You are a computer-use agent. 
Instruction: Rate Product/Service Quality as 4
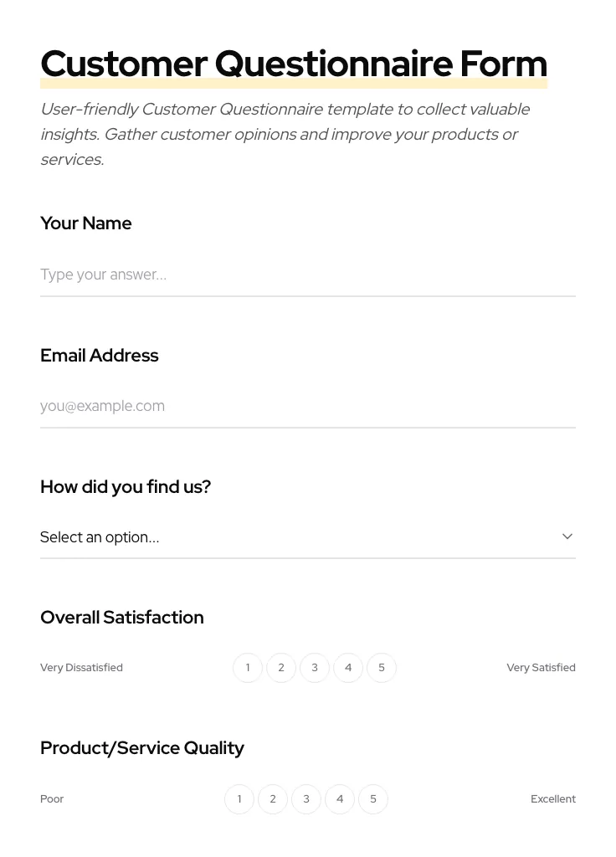340,798
